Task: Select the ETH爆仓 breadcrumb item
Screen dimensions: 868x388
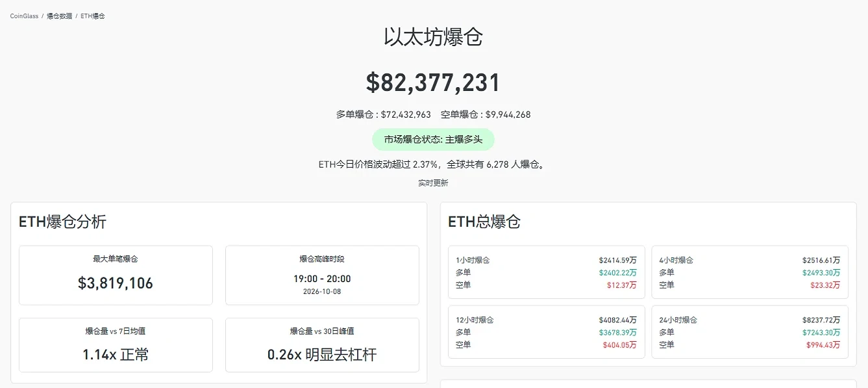Action: click(x=93, y=16)
